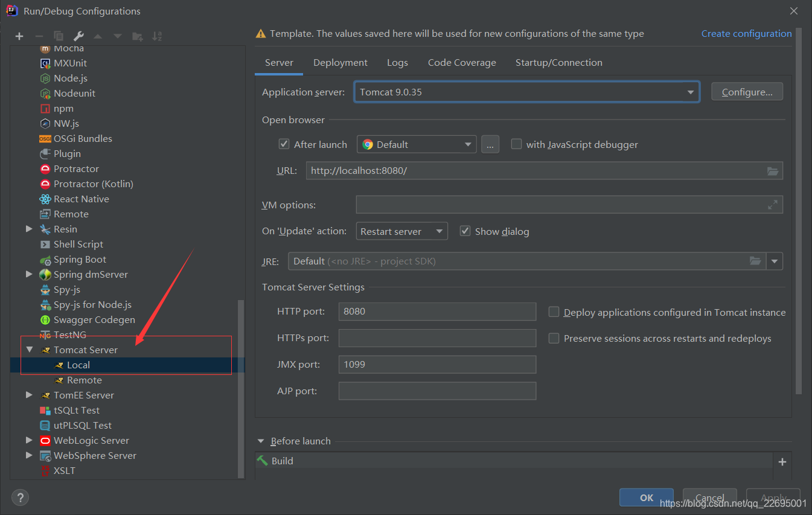
Task: Click the Spring Boot icon
Action: coord(45,259)
